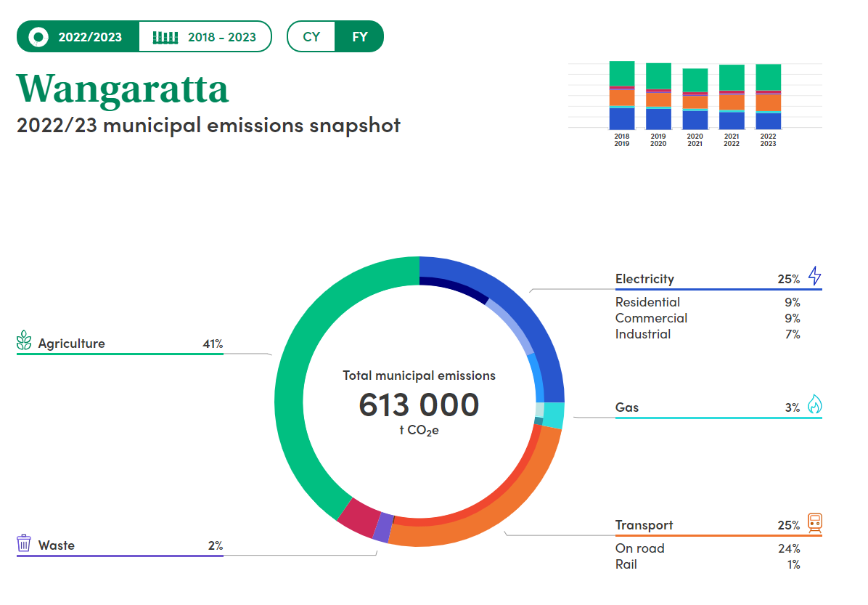Click the Transport train icon

tap(814, 523)
